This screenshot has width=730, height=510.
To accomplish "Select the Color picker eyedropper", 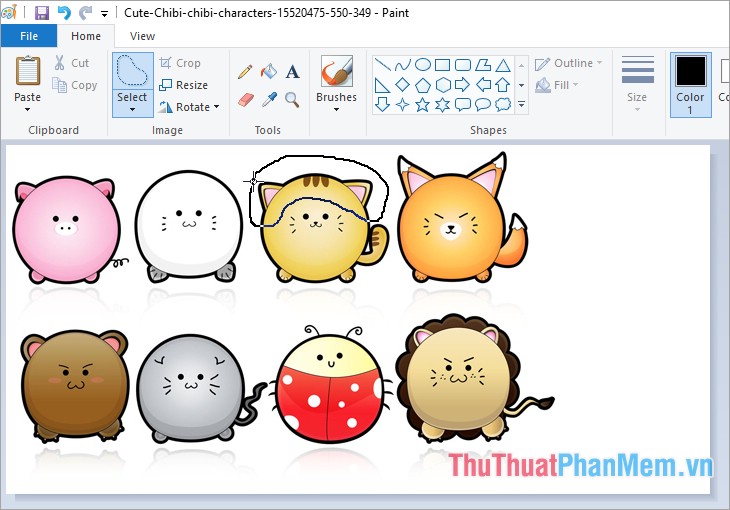I will (x=268, y=99).
